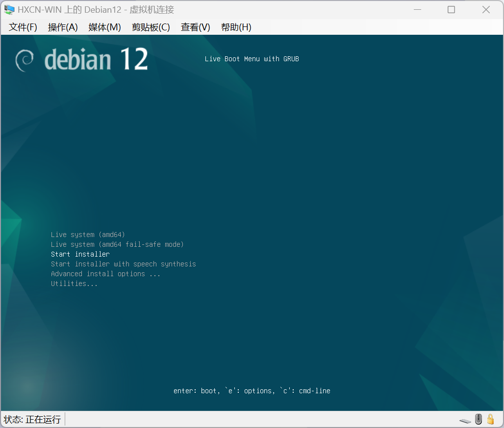Click the keyboard input status icon
The width and height of the screenshot is (504, 428).
point(465,421)
